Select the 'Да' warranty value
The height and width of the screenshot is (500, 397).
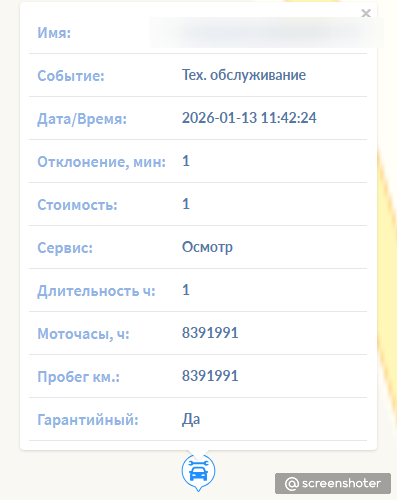191,419
